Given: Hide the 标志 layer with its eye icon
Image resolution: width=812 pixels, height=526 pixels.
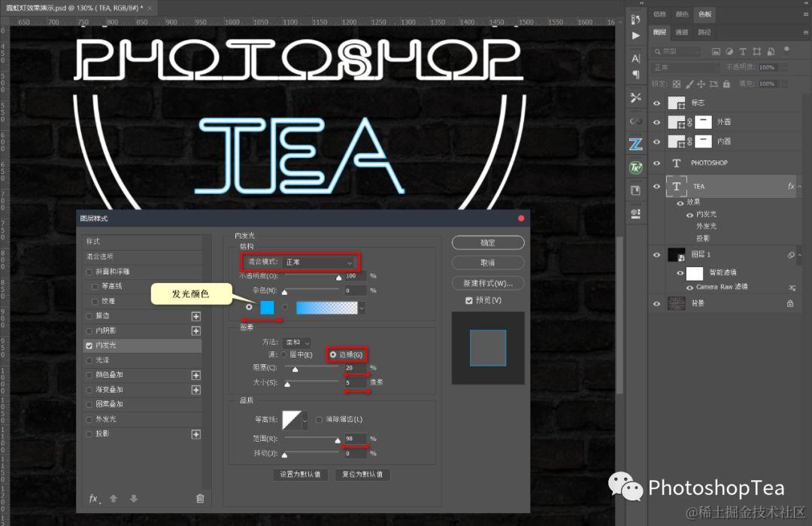Looking at the screenshot, I should pos(656,103).
